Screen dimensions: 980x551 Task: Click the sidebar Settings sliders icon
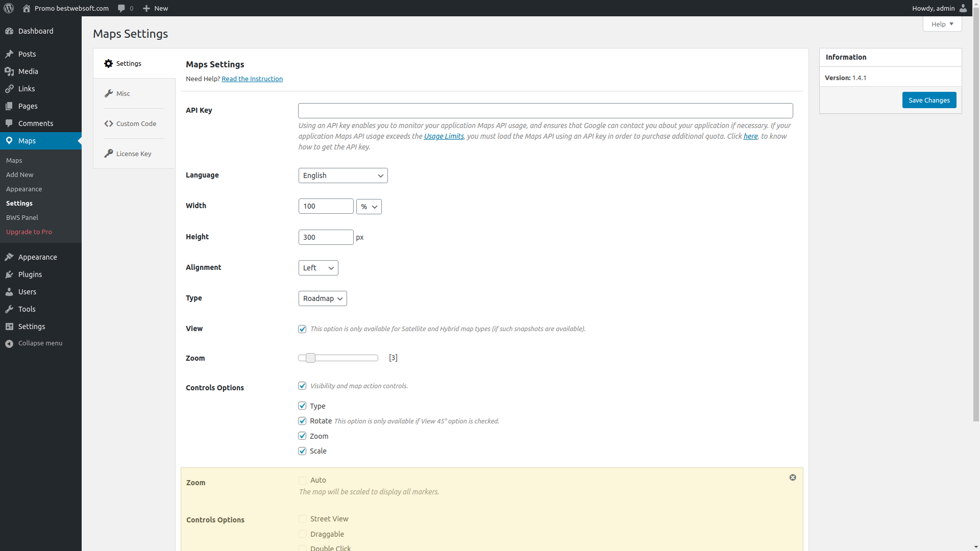pos(9,327)
